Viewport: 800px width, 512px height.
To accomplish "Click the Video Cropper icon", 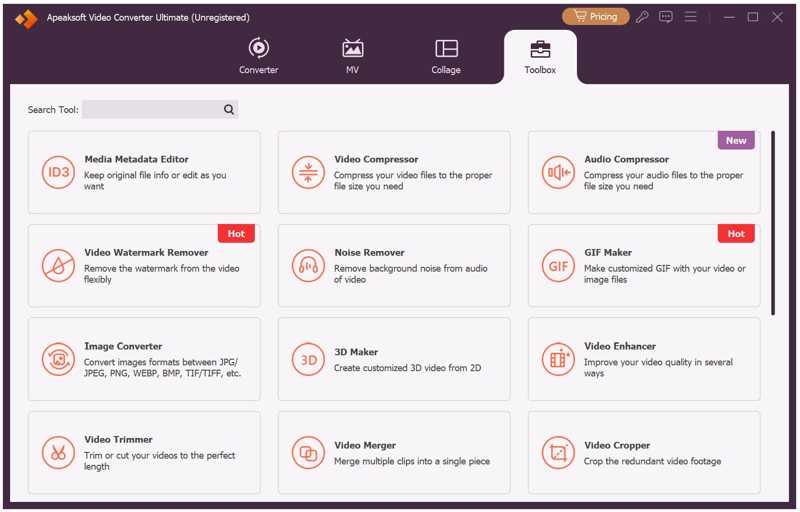I will [558, 452].
